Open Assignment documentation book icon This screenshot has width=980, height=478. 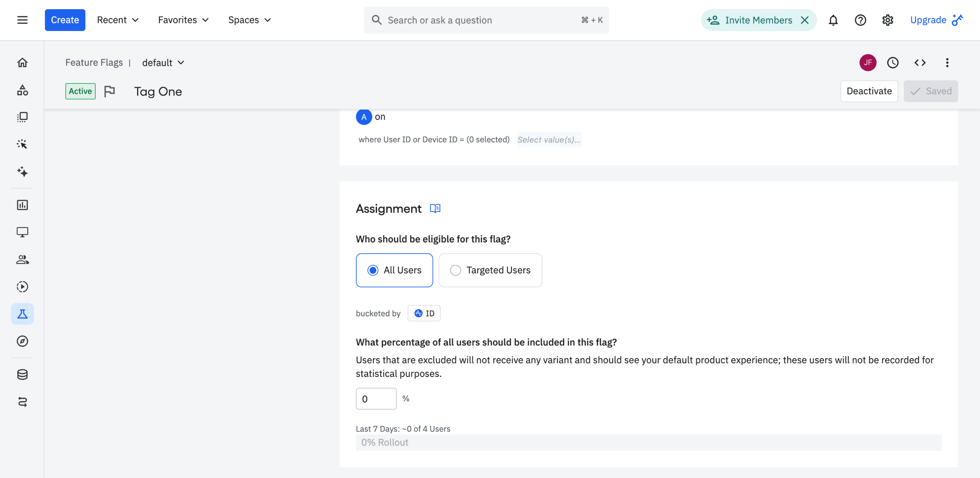pos(435,208)
